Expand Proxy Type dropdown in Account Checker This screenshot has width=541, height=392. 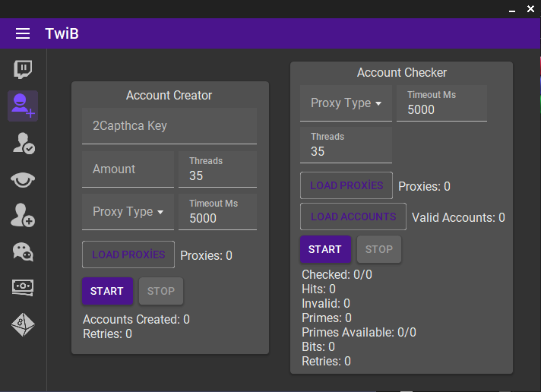pyautogui.click(x=346, y=103)
